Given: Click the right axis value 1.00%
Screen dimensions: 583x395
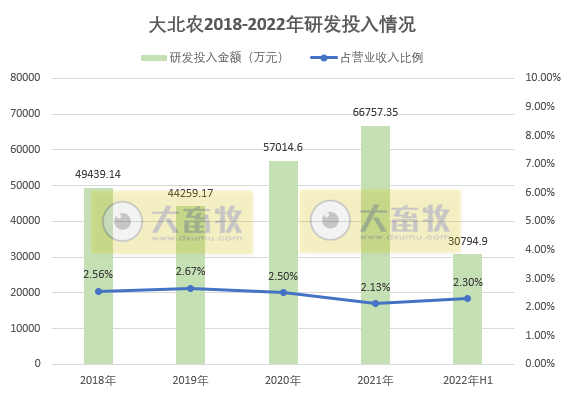Looking at the screenshot, I should click(x=540, y=335).
